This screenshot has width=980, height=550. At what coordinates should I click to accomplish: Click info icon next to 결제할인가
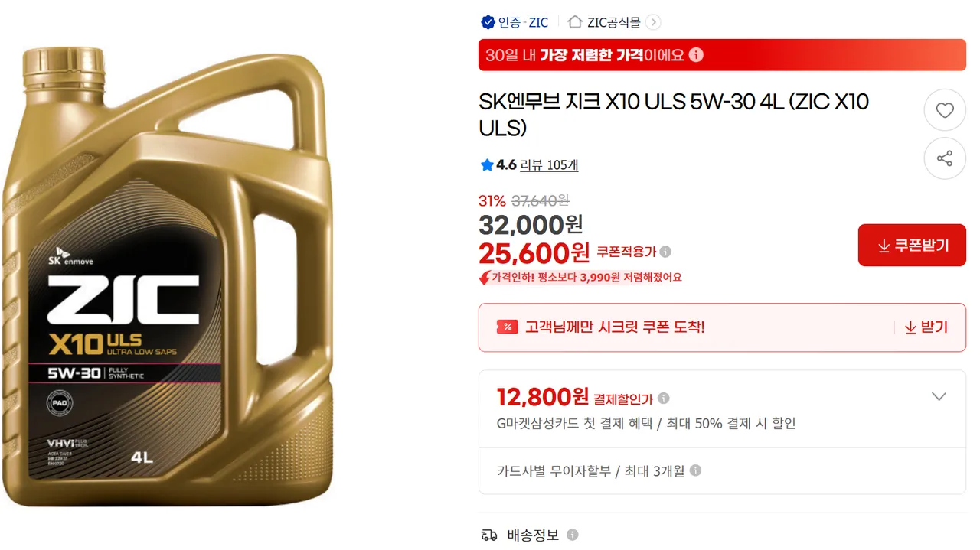coord(663,399)
